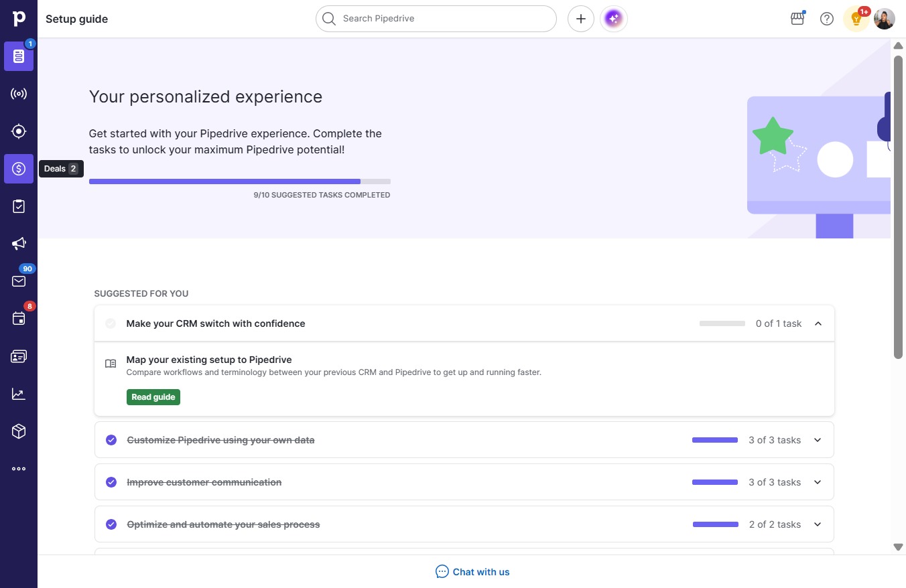
Task: Open the Projects clipboard sidebar icon
Action: pyautogui.click(x=19, y=206)
